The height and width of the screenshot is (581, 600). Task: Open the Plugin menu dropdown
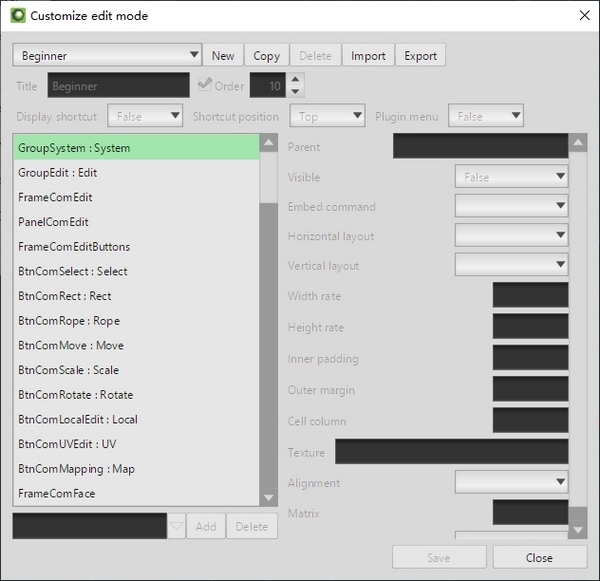click(486, 116)
